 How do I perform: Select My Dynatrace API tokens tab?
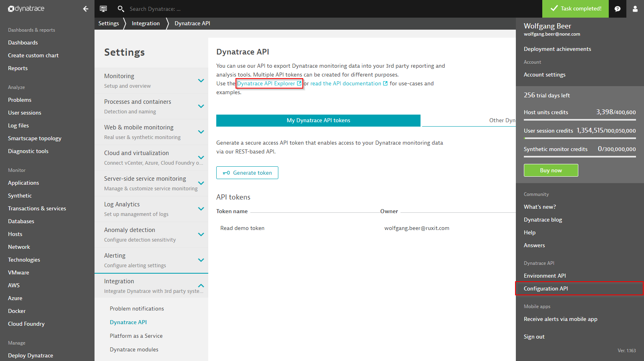[318, 120]
